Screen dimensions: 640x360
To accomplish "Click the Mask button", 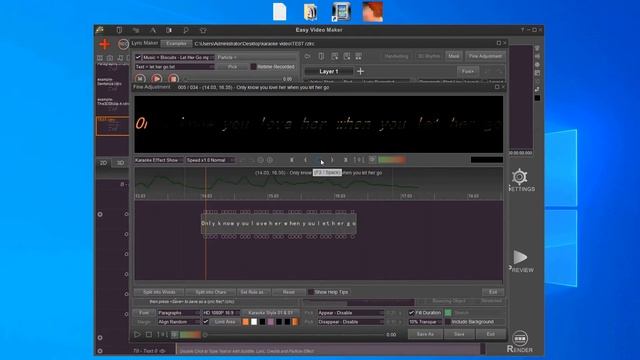I will pyautogui.click(x=453, y=56).
